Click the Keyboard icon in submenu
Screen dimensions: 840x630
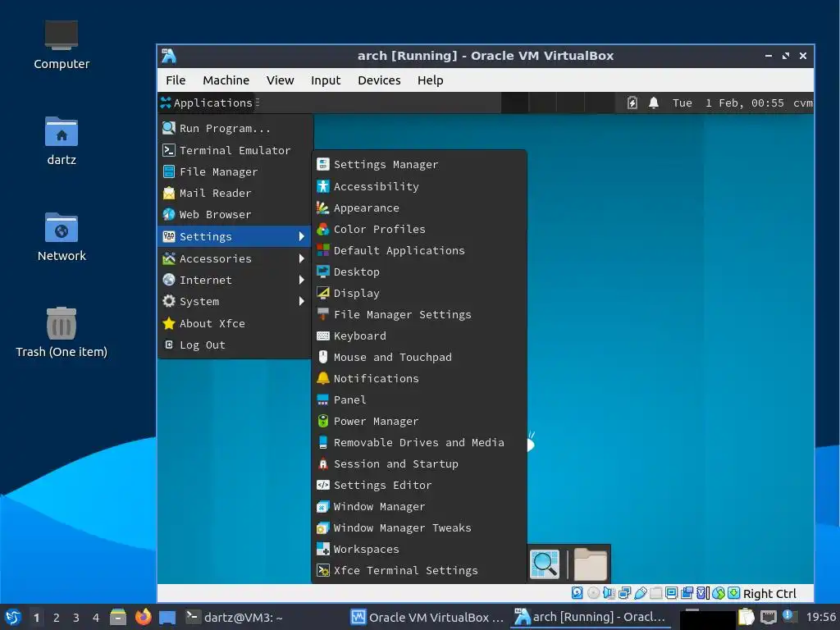[x=323, y=336]
